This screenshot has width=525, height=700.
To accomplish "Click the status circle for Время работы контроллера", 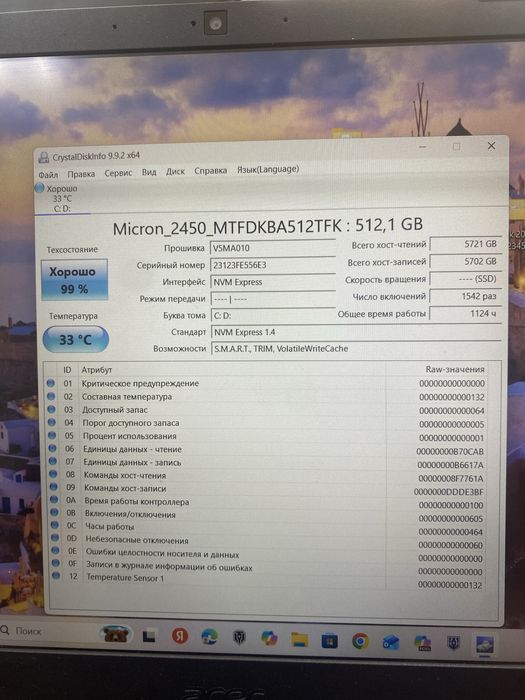I will click(x=54, y=500).
